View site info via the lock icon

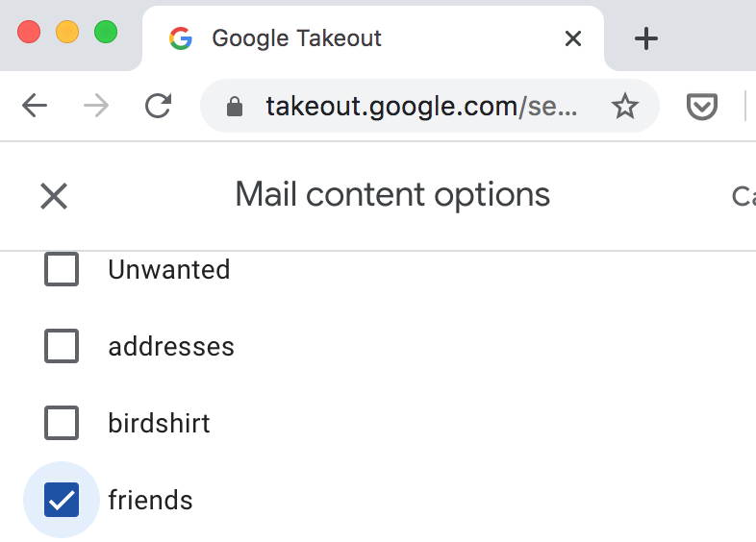point(235,107)
